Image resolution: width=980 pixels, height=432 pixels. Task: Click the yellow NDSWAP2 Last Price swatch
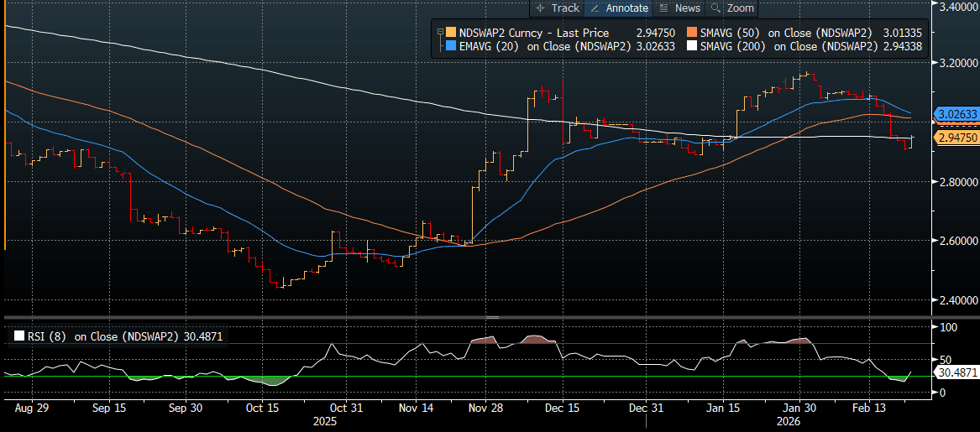point(451,33)
